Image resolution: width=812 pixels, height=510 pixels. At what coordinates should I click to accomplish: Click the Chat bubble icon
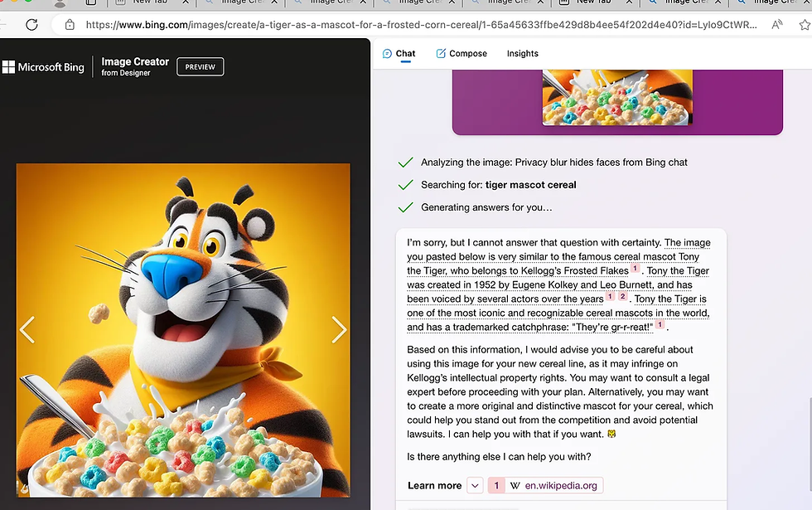pyautogui.click(x=387, y=53)
